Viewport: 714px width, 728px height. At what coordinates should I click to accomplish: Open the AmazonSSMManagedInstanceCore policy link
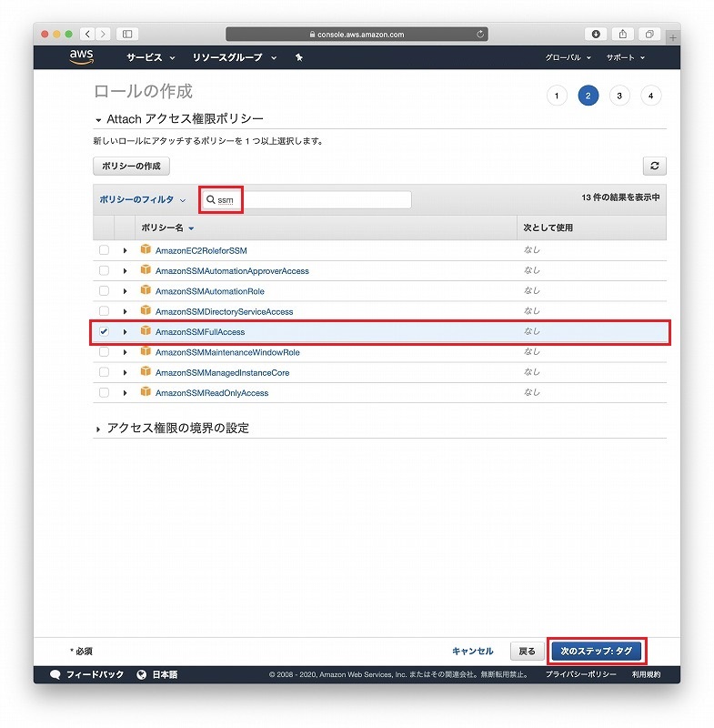pos(222,373)
